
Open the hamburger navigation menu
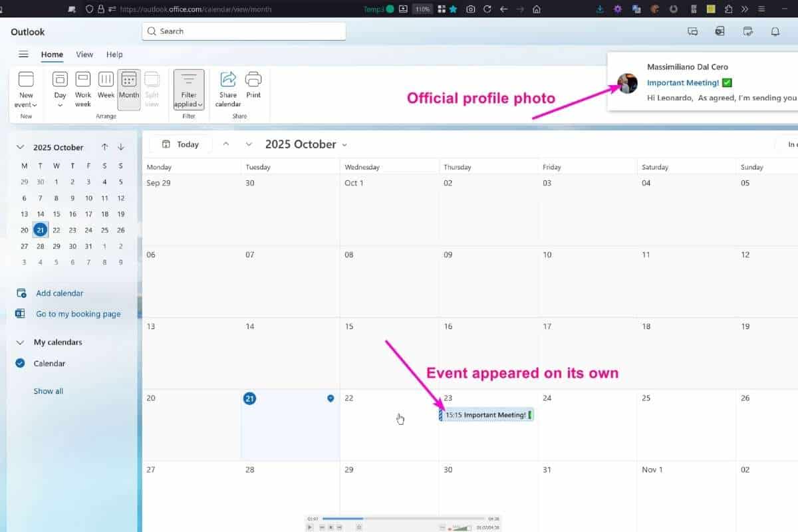pos(23,55)
